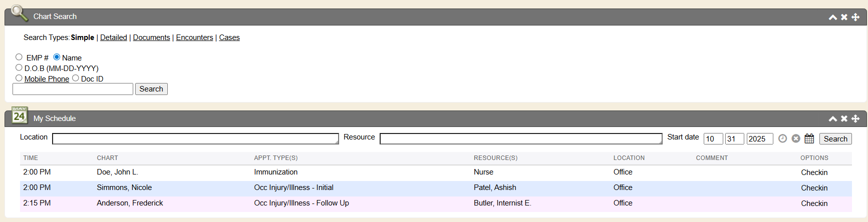Viewport: 868px width, 222px height.
Task: Click Checkin for Simmons, Nicole
Action: pos(814,188)
